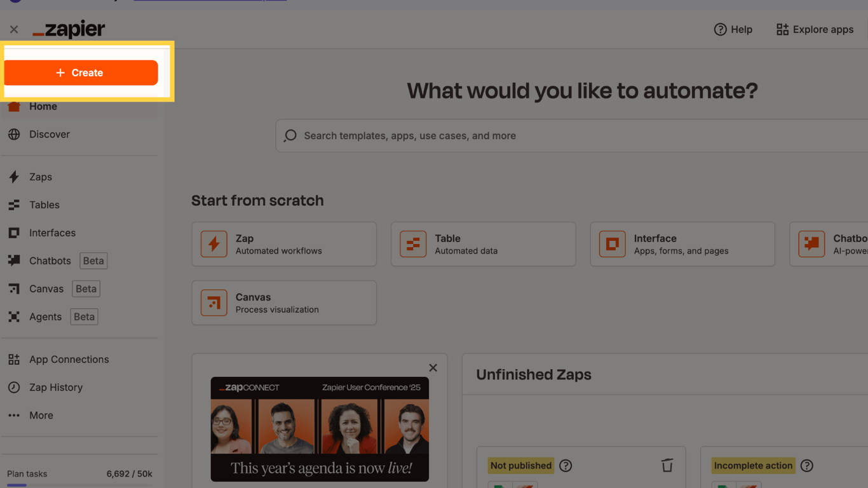Viewport: 868px width, 488px height.
Task: Select Discover in the sidebar
Action: coord(49,134)
